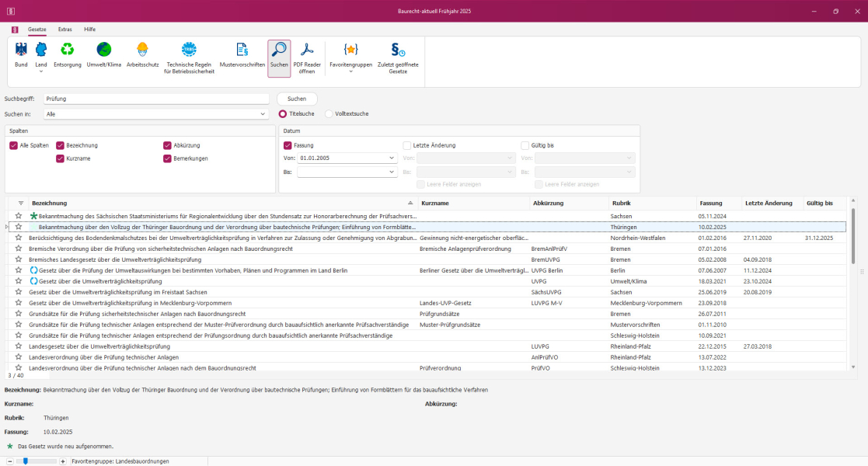Click the Suchbegriff input field

point(156,99)
